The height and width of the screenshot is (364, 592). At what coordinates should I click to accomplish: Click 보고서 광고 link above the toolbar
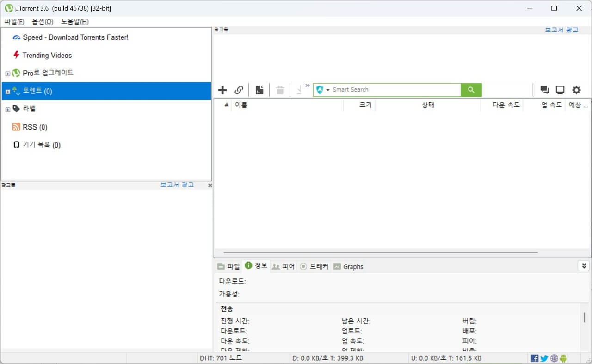[x=561, y=30]
